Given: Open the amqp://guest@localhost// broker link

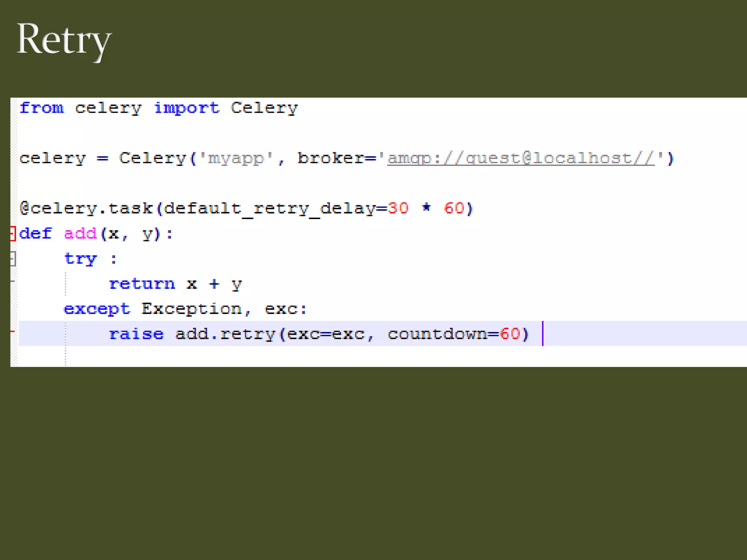Looking at the screenshot, I should (x=521, y=158).
